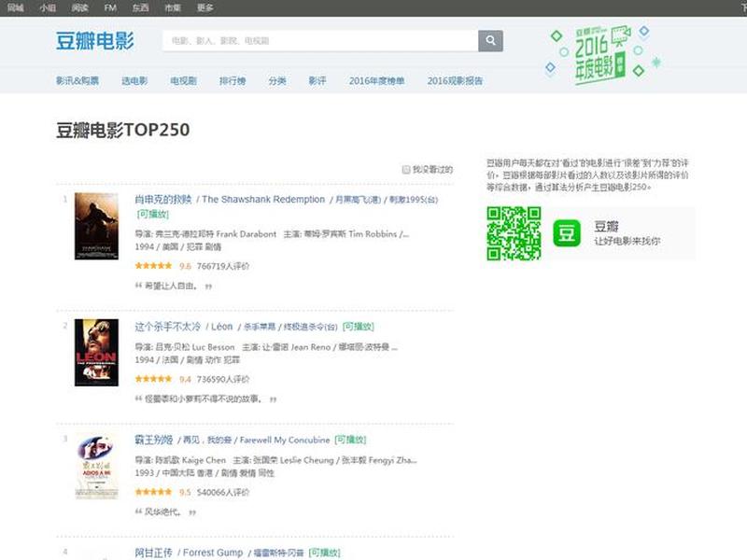Open The Shawshank Redemption poster thumbnail
Screen dimensions: 747x560
pos(96,226)
